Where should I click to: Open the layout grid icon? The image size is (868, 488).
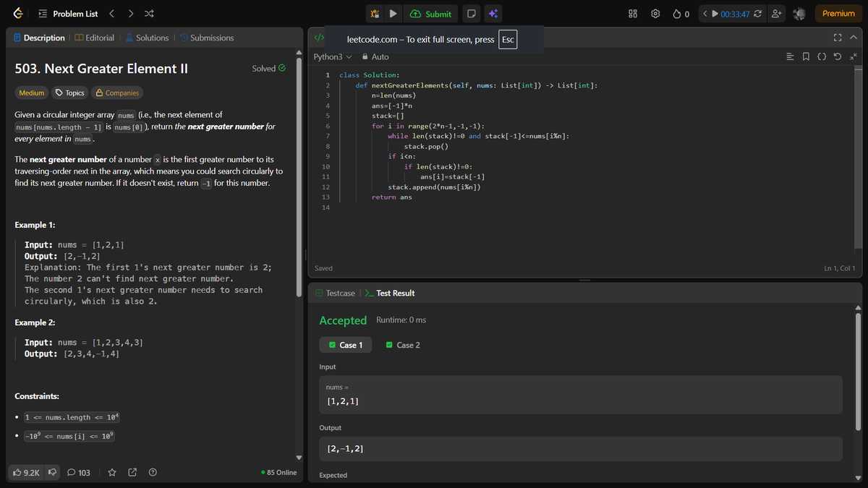pos(632,14)
